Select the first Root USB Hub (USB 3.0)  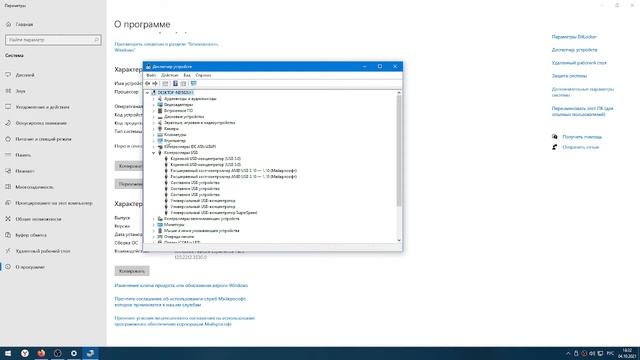tap(205, 158)
